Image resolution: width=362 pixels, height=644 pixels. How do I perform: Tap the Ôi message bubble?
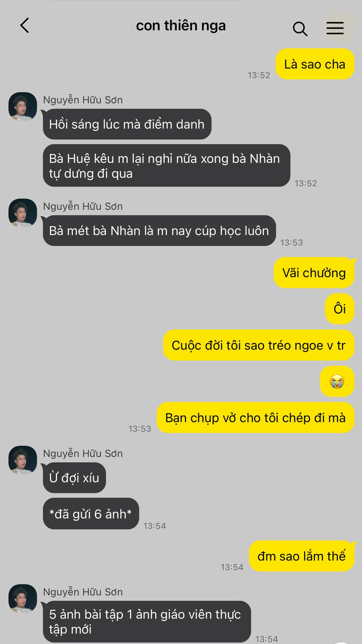[x=340, y=309]
